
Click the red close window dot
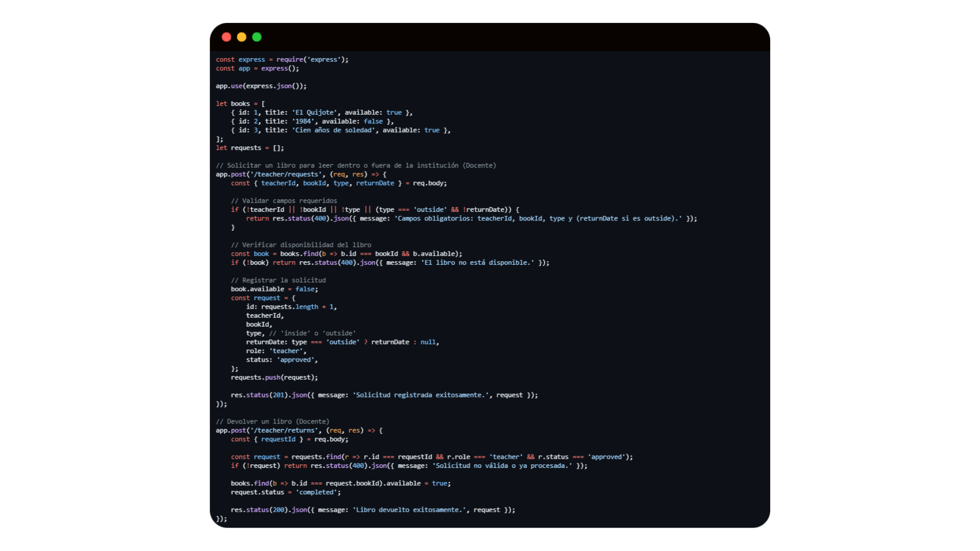[x=227, y=37]
